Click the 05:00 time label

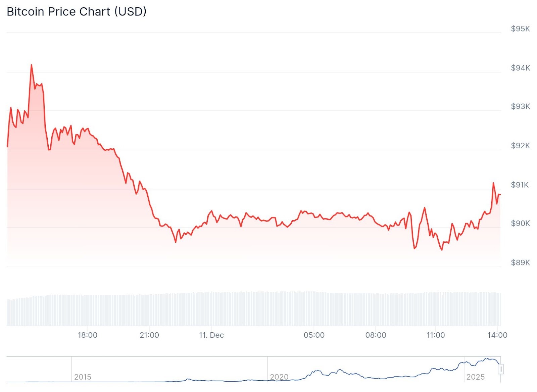(x=314, y=335)
